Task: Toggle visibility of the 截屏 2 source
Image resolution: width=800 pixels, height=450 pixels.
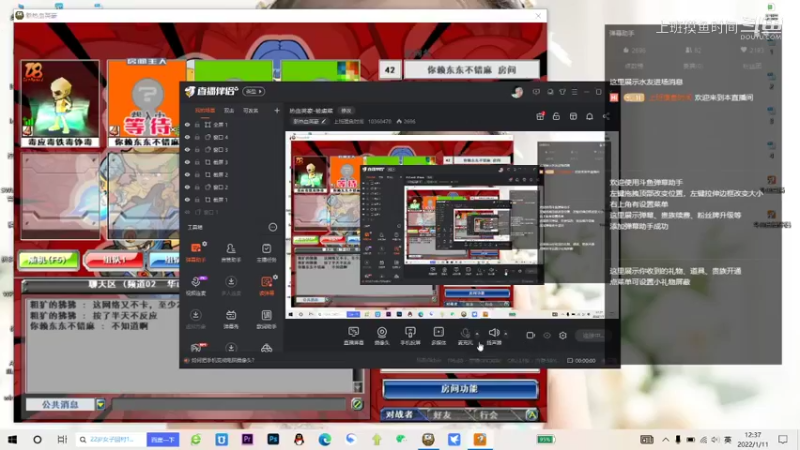Action: click(x=187, y=174)
